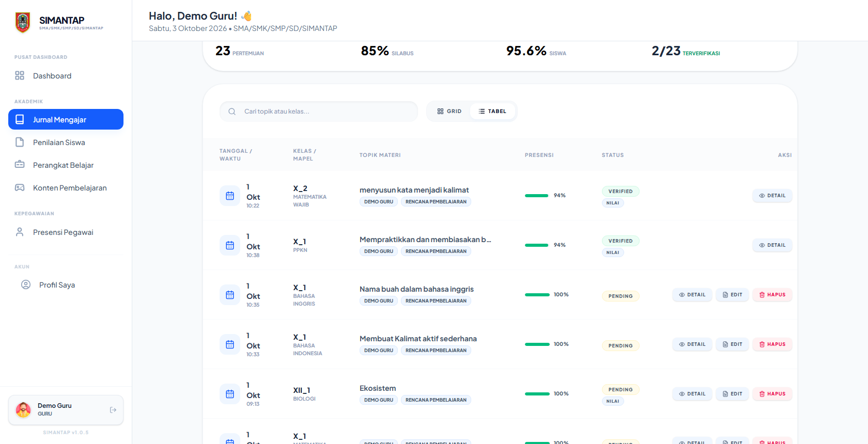This screenshot has width=868, height=444.
Task: View DETAIL of Nama buah dalam bahasa inggris
Action: tap(692, 295)
